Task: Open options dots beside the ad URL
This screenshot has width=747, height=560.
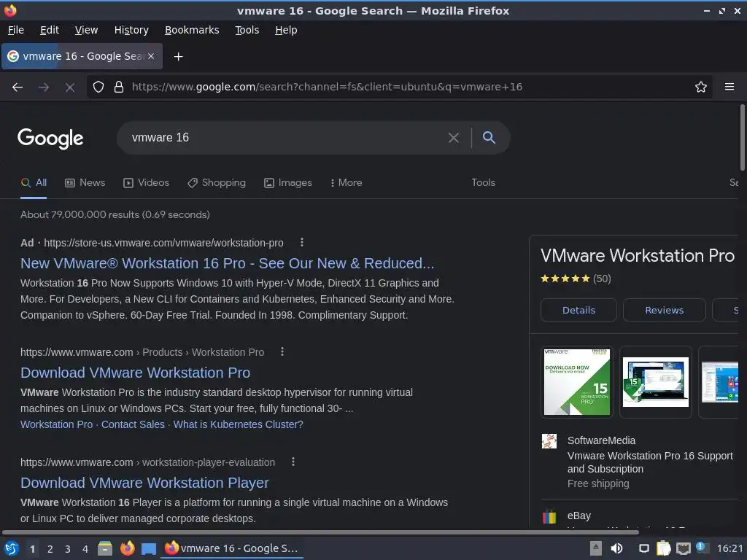Action: click(x=301, y=242)
